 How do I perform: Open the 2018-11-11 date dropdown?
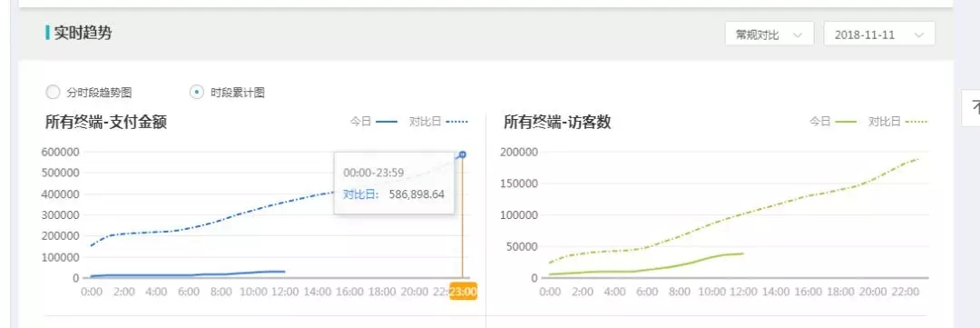click(879, 34)
